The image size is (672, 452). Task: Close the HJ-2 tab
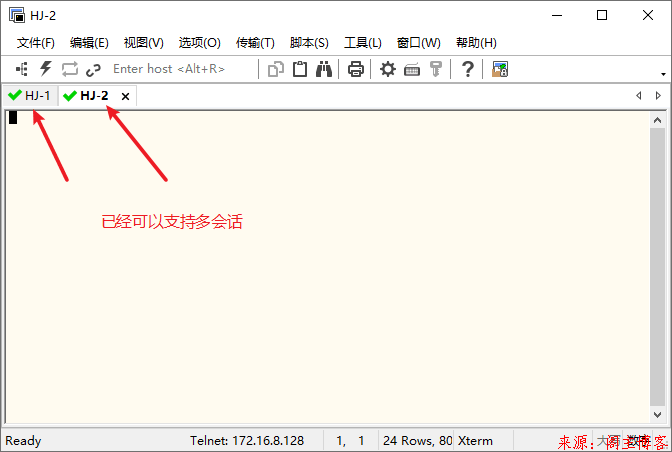(125, 96)
